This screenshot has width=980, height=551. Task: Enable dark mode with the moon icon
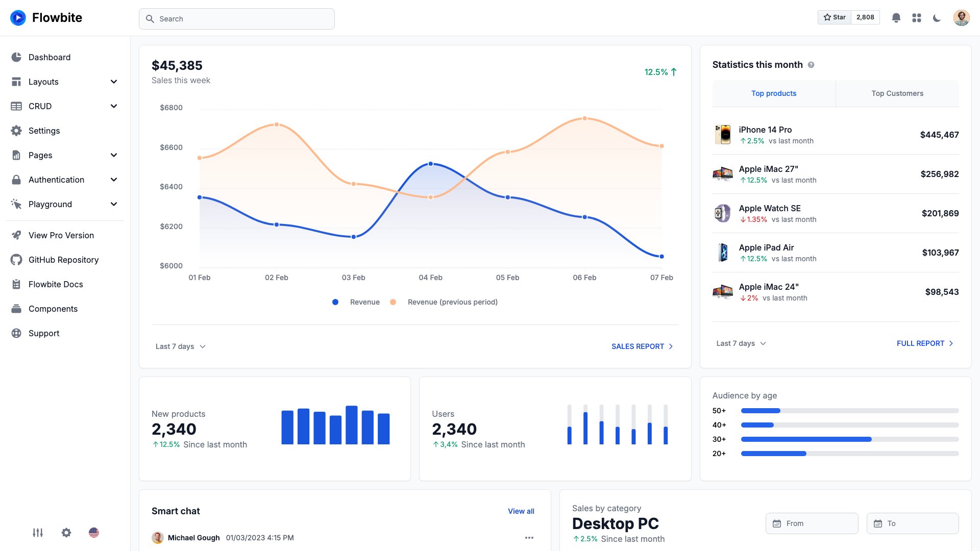(937, 17)
